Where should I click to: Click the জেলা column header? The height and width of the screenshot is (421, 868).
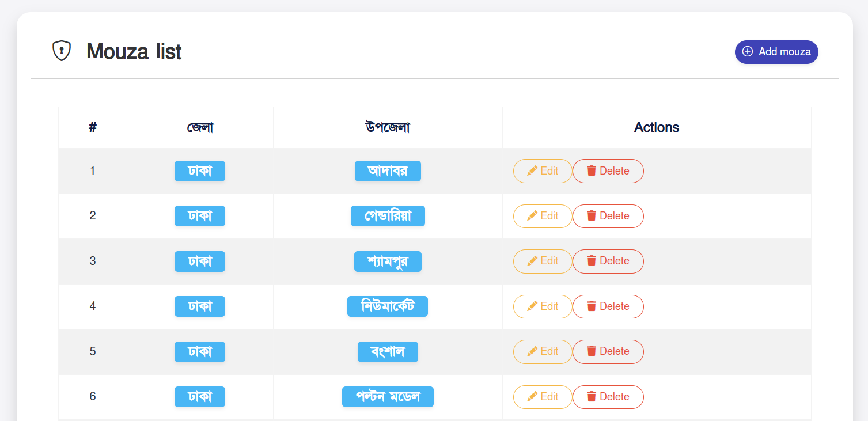[x=200, y=127]
